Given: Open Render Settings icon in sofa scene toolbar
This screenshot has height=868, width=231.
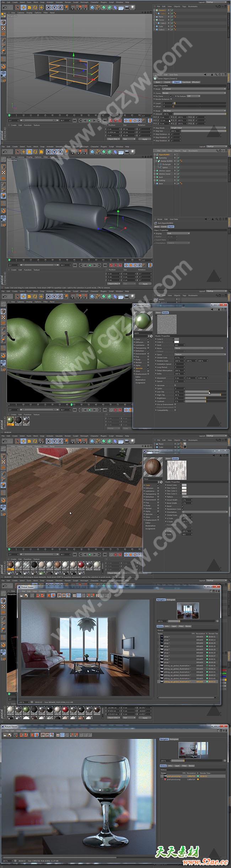Looking at the screenshot, I should [x=84, y=152].
